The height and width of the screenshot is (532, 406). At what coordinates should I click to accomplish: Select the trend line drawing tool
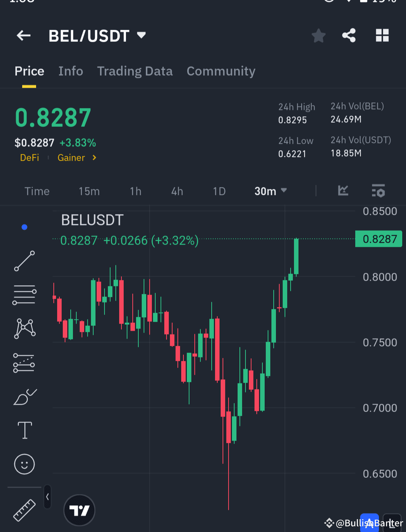[x=24, y=261]
